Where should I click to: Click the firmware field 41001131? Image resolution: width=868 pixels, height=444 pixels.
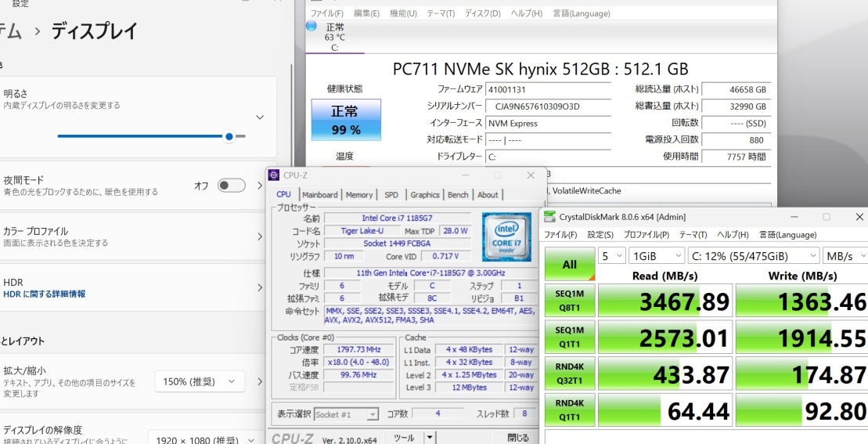(548, 90)
